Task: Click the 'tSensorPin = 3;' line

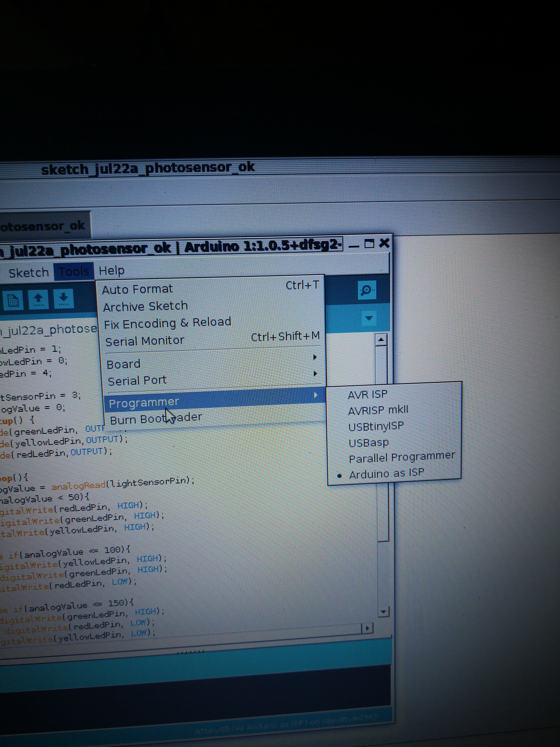Action: point(40,396)
